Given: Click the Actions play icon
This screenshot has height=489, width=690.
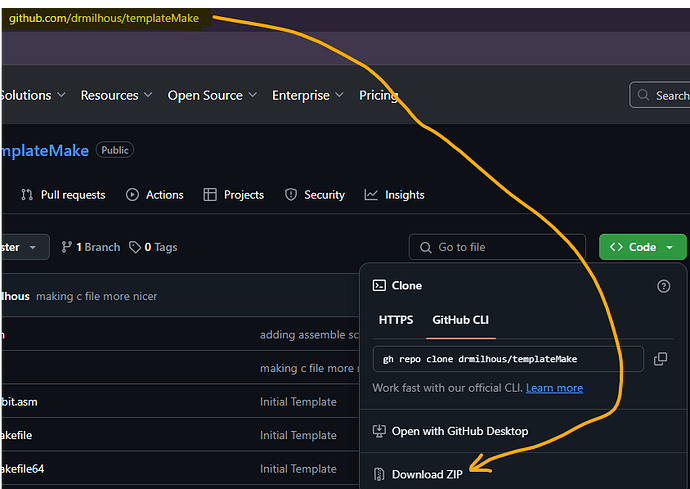Looking at the screenshot, I should coord(132,195).
